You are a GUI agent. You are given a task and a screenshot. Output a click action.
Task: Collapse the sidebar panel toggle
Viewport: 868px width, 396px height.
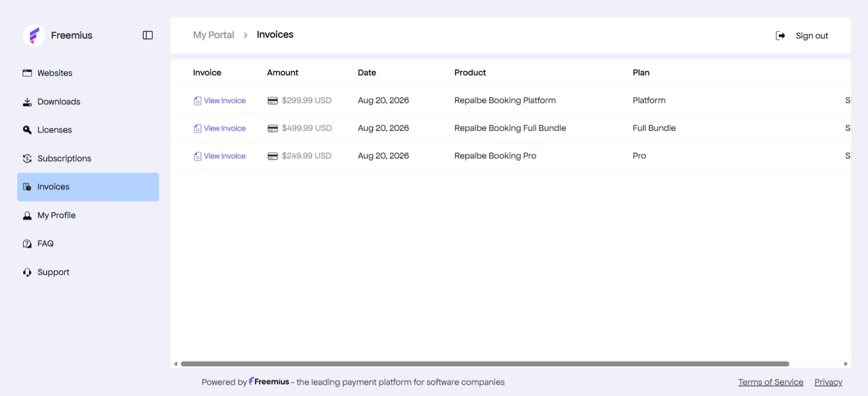point(148,35)
